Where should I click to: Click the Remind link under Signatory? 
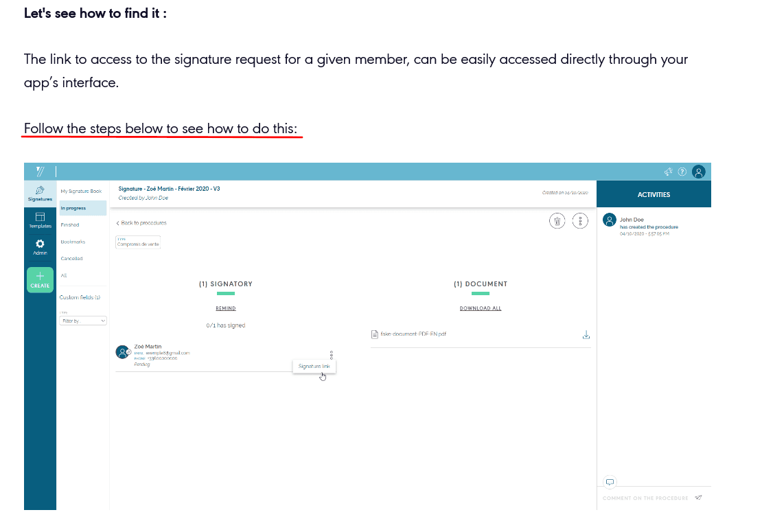pyautogui.click(x=226, y=309)
